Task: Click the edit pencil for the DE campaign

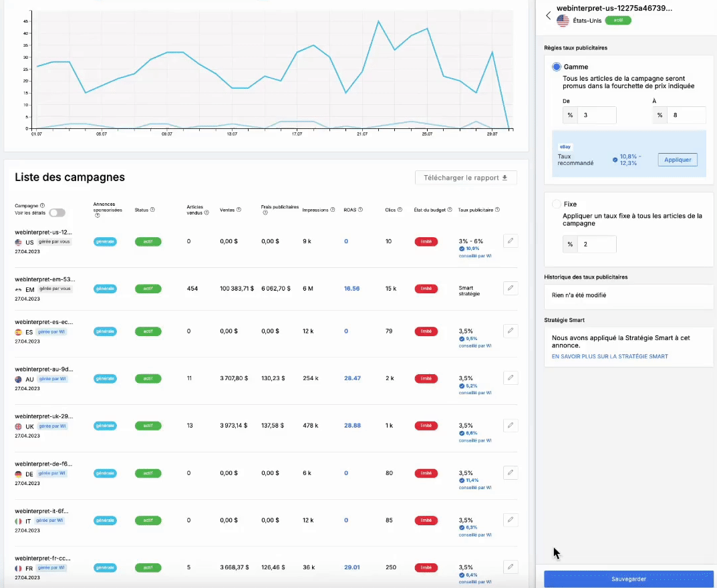Action: pyautogui.click(x=510, y=473)
